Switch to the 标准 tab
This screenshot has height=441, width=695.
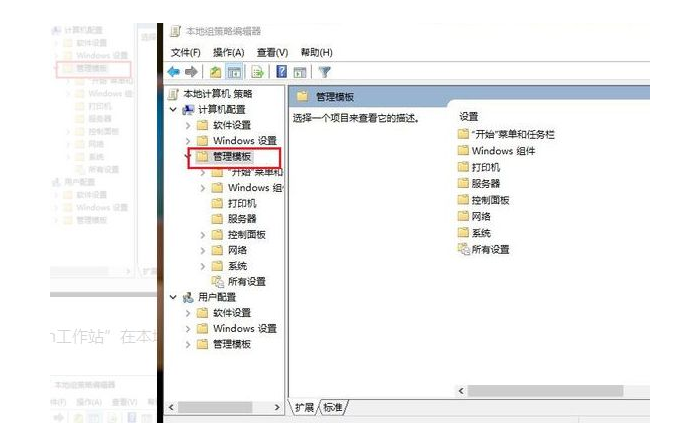click(x=333, y=407)
